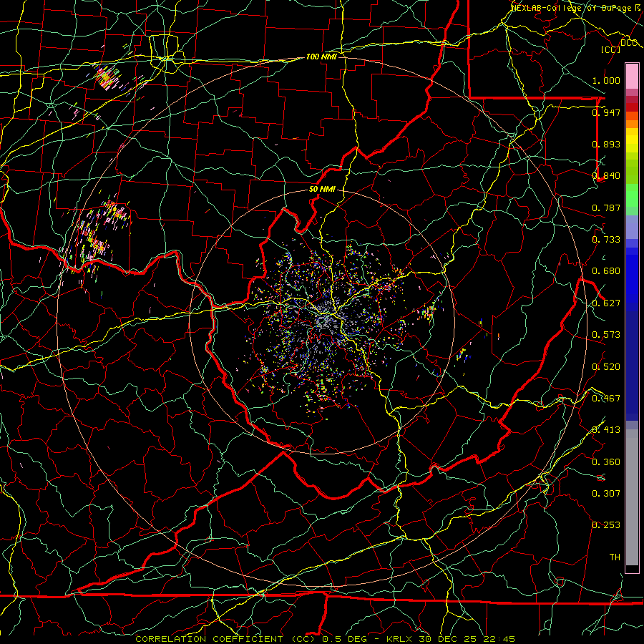Select the 0.360 scale value
Screen dimensions: 644x644
point(606,462)
